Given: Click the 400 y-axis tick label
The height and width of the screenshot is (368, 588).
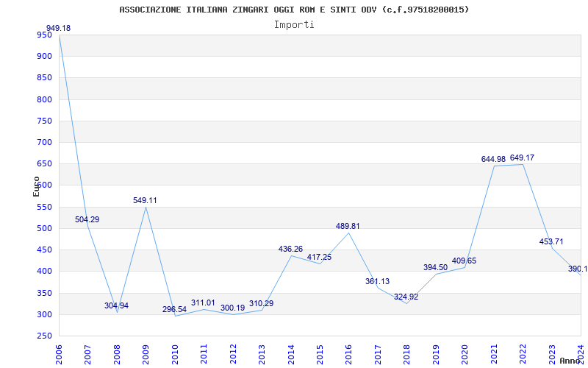Looking at the screenshot, I should [x=44, y=271].
